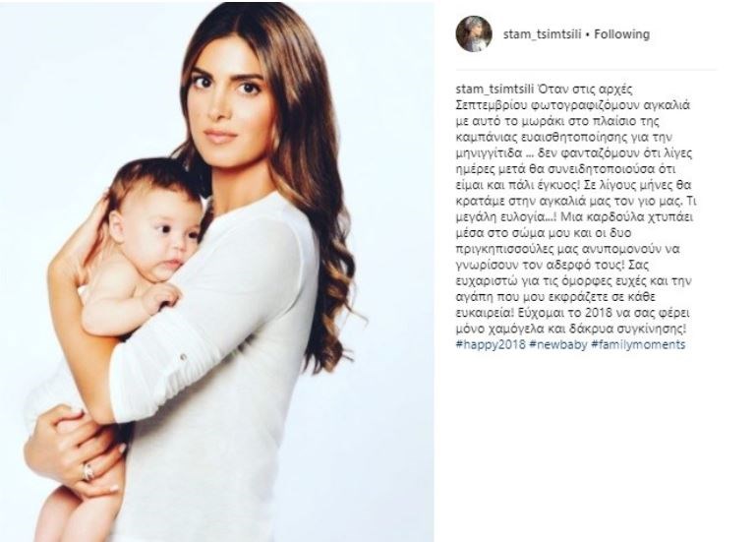
Task: Click the word Σεπτεμβρίου in the caption
Action: tap(490, 105)
